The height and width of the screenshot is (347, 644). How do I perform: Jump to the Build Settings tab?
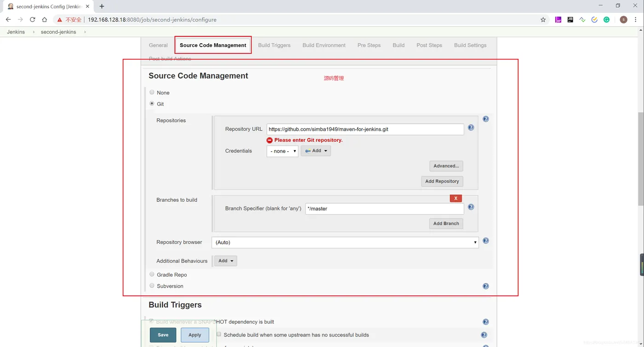[470, 45]
